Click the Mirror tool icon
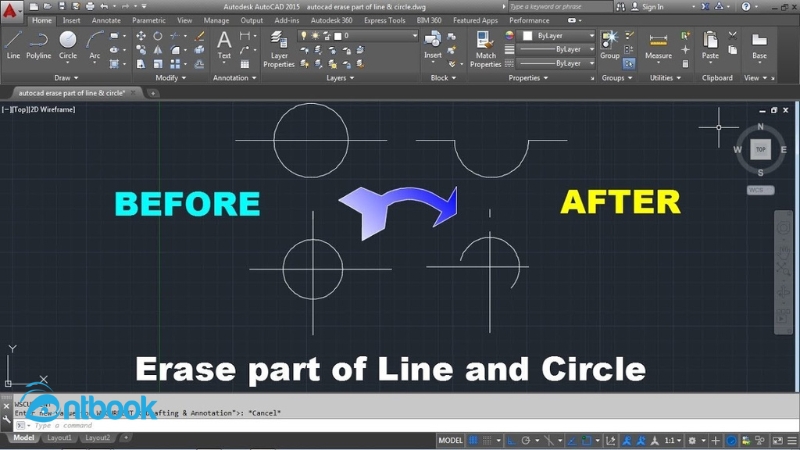 click(158, 49)
